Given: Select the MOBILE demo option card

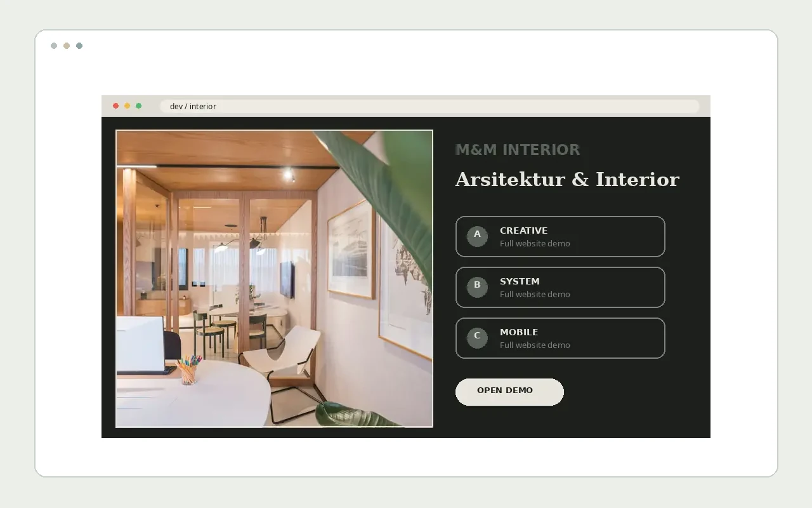Looking at the screenshot, I should (560, 338).
